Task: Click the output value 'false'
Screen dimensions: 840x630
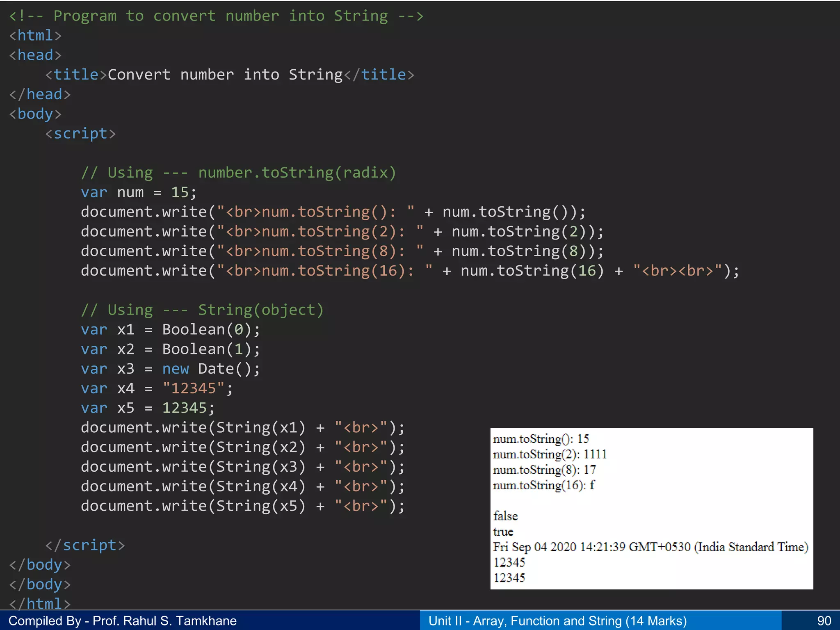Action: [506, 516]
